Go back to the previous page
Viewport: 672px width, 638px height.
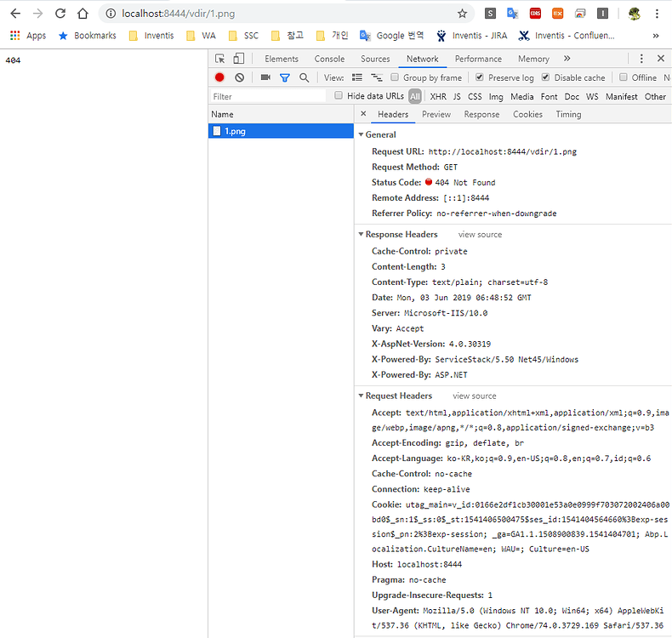point(15,14)
